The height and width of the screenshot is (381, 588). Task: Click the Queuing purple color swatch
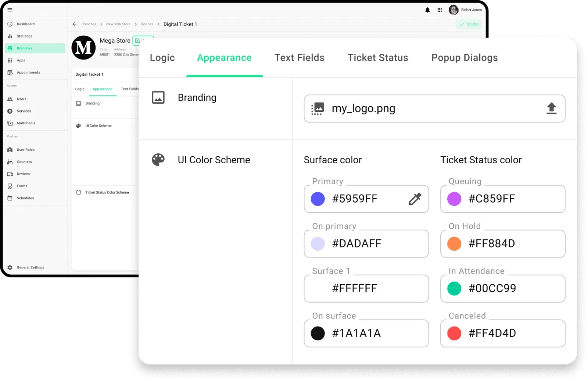(454, 199)
